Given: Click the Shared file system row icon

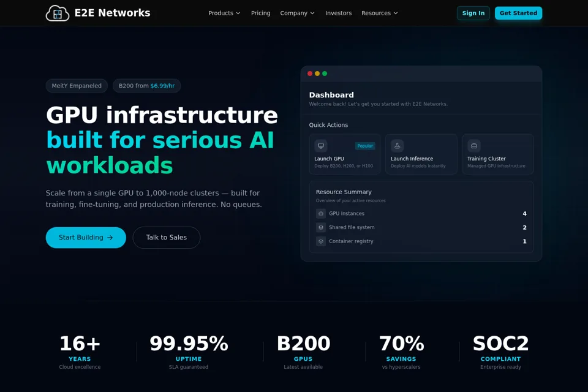Looking at the screenshot, I should tap(320, 227).
